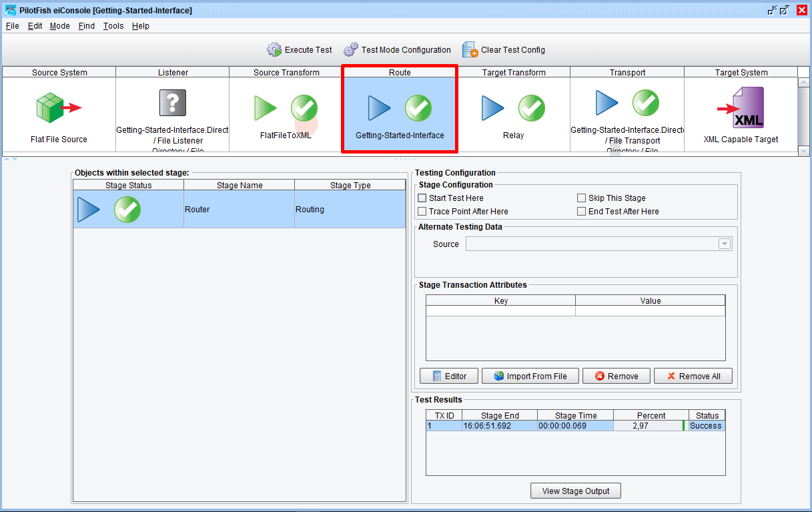Click the TX ID column header
This screenshot has height=512, width=812.
[x=444, y=415]
